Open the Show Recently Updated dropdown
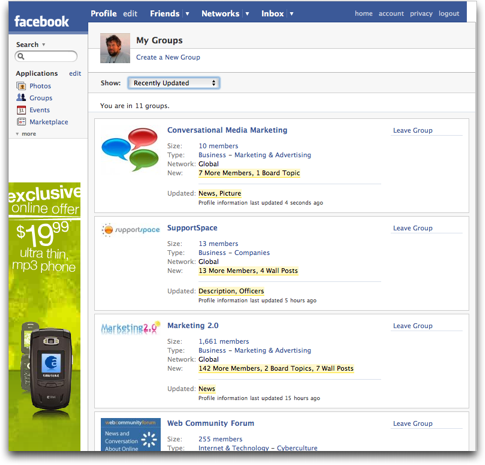This screenshot has width=485, height=465. tap(174, 83)
